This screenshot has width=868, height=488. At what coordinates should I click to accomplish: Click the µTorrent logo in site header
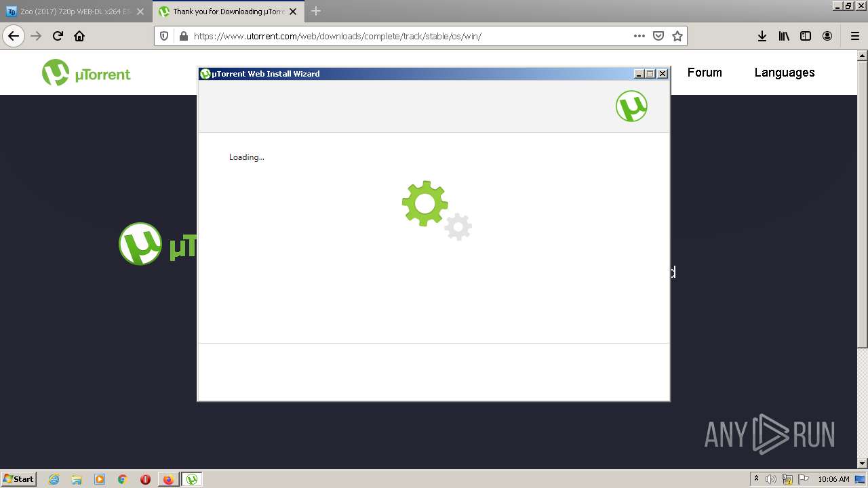[x=86, y=73]
